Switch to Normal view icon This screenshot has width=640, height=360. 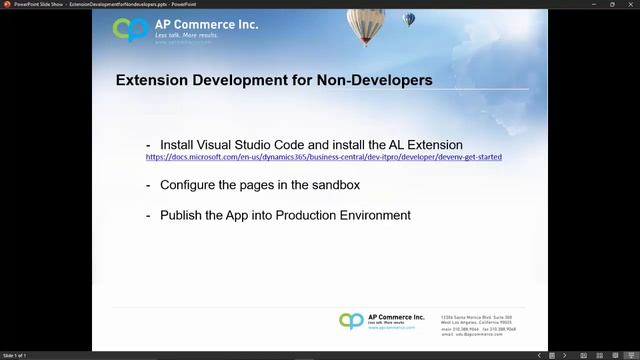point(584,356)
